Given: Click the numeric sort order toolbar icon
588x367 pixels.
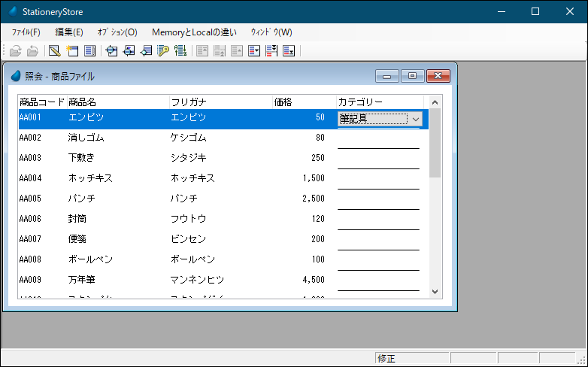Looking at the screenshot, I should (180, 51).
